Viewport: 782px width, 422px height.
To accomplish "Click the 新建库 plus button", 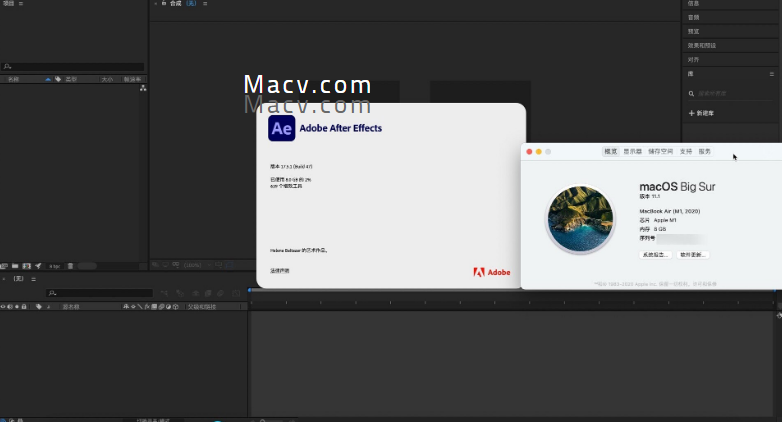I will (x=701, y=113).
